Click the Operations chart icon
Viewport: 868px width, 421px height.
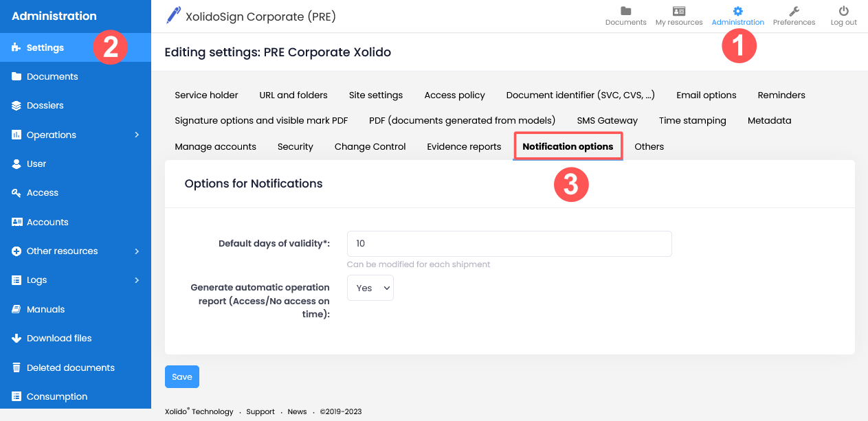16,135
